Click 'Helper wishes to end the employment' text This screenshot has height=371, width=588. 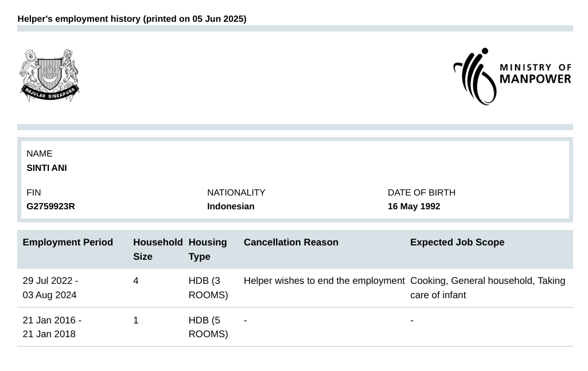tap(324, 281)
